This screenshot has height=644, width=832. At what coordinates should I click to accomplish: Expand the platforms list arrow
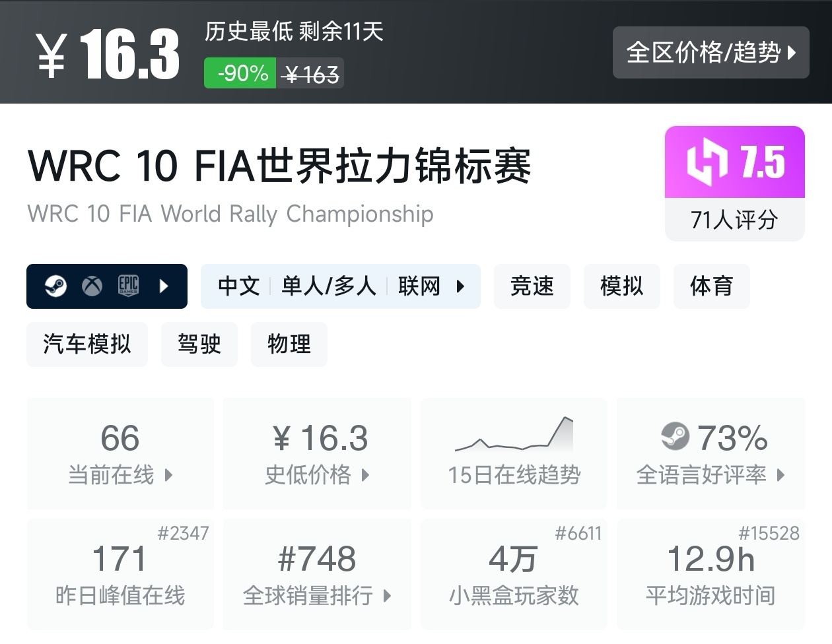pyautogui.click(x=164, y=286)
